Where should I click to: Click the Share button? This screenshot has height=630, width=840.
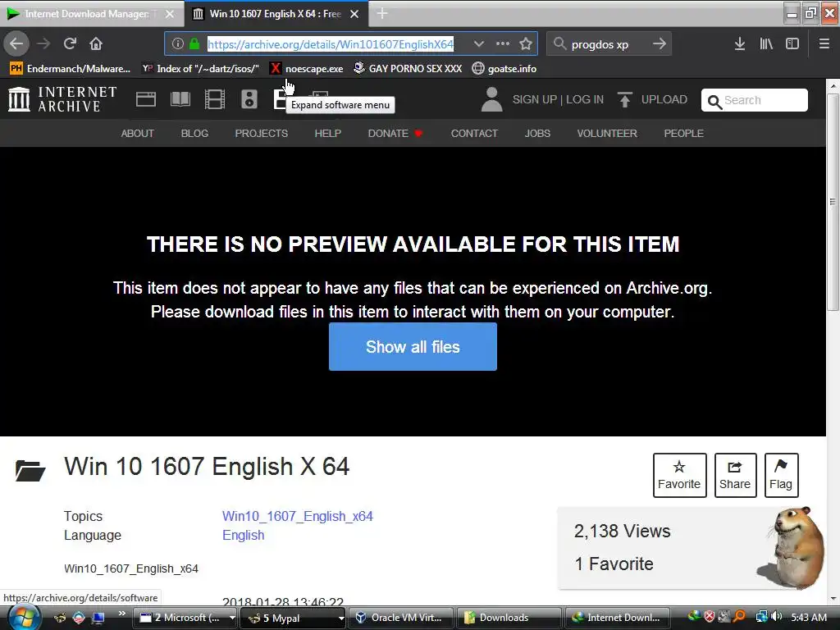coord(735,475)
